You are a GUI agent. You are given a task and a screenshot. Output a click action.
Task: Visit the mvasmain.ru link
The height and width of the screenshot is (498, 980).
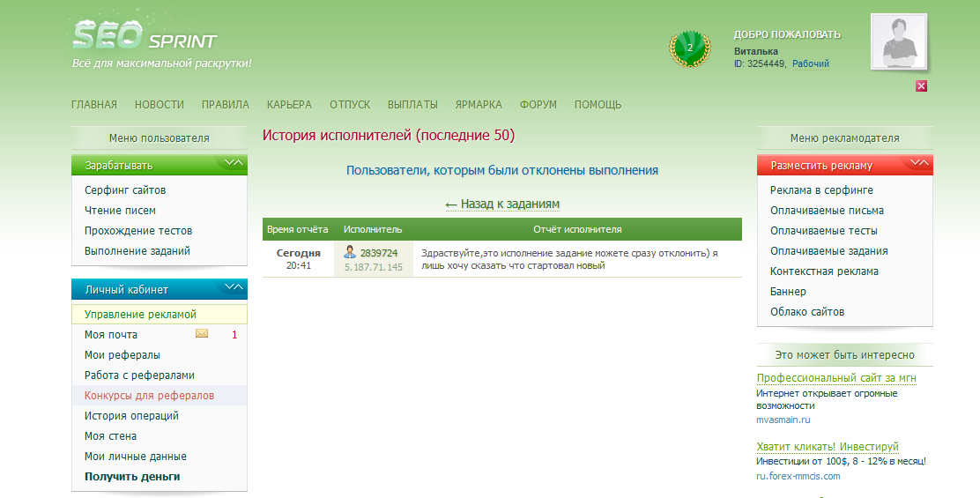pos(783,420)
